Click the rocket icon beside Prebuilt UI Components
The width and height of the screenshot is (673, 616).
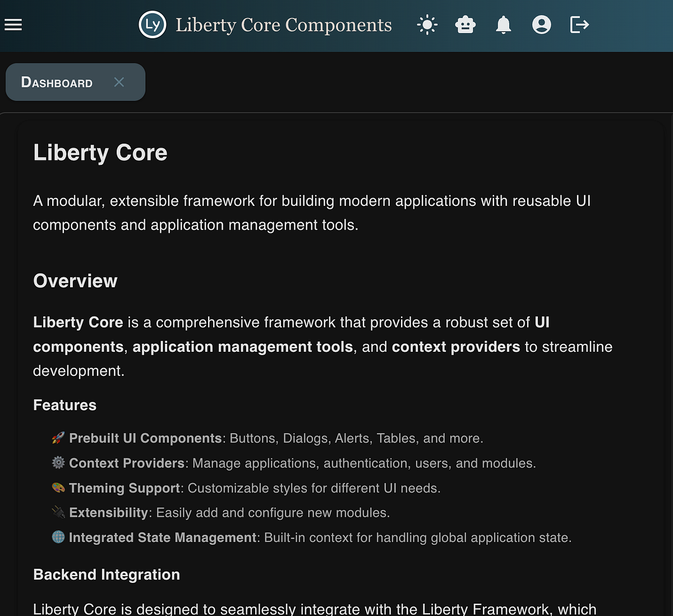click(58, 438)
